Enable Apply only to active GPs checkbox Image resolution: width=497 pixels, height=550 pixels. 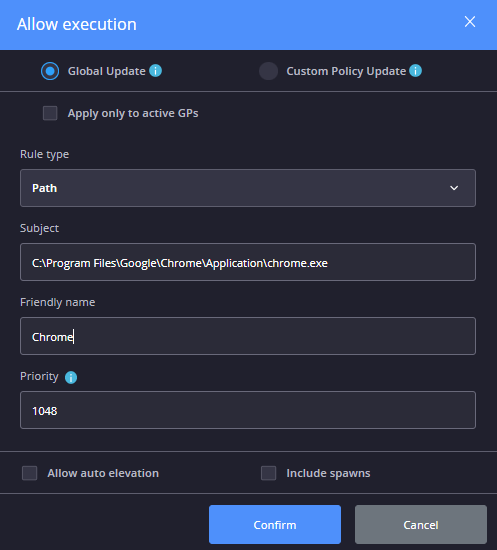[x=50, y=113]
